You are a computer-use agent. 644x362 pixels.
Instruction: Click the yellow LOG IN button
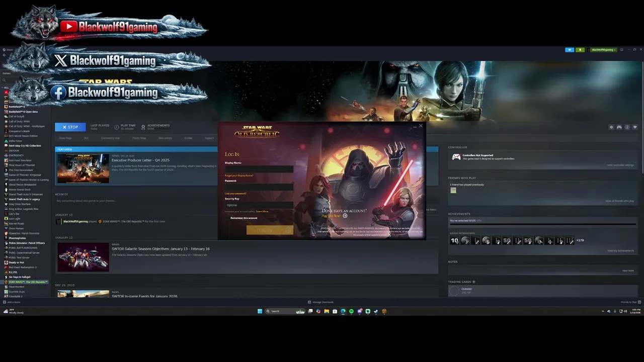pos(270,230)
